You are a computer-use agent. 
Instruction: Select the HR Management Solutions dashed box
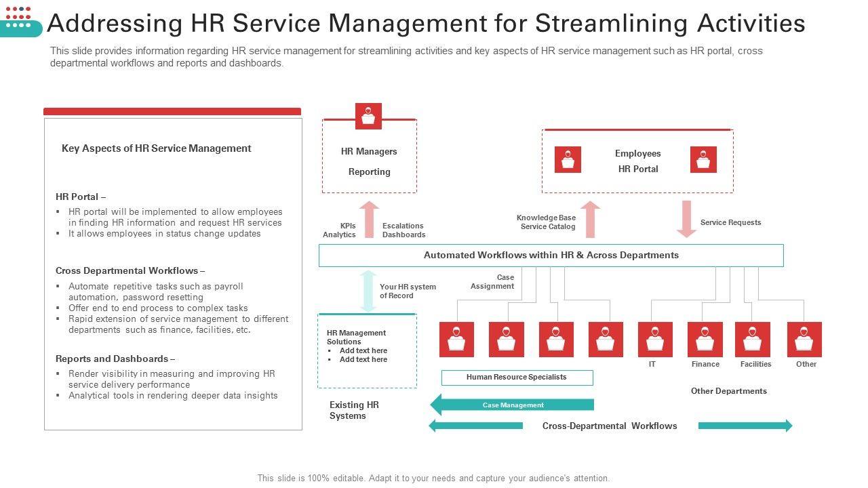[368, 350]
